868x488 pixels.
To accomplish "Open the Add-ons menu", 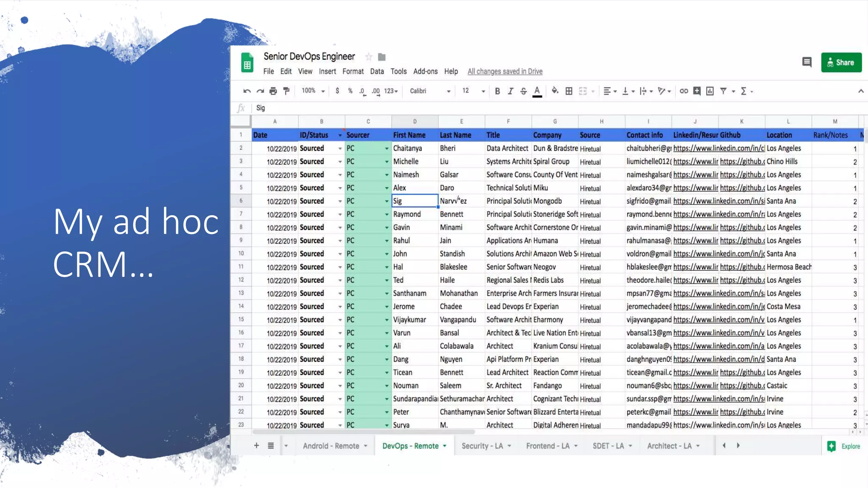I will pos(425,72).
